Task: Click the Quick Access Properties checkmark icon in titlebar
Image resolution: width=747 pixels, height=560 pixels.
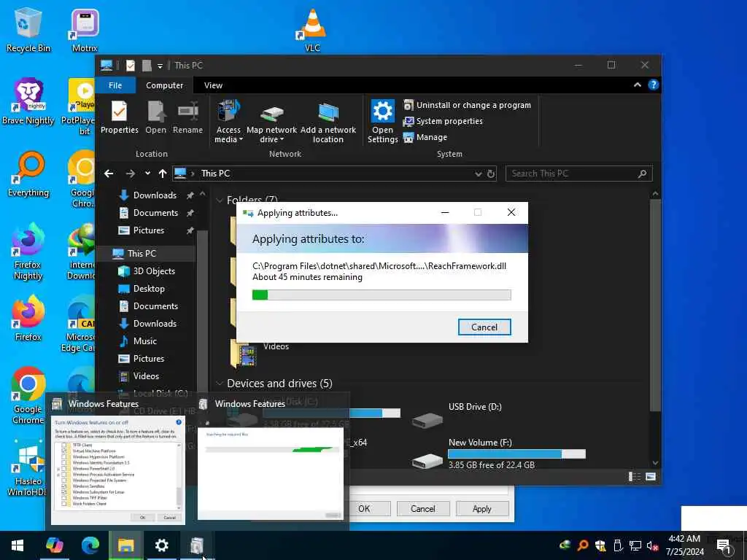Action: click(130, 65)
